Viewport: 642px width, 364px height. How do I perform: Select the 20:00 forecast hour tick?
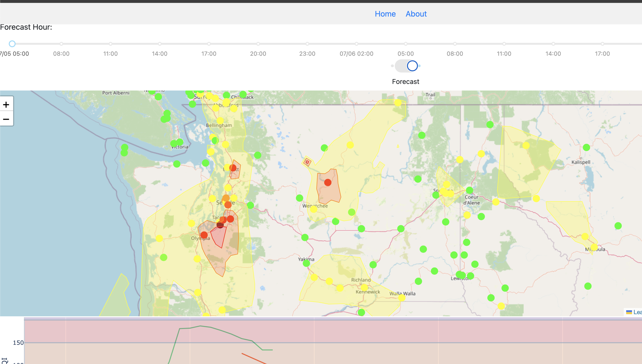[258, 44]
